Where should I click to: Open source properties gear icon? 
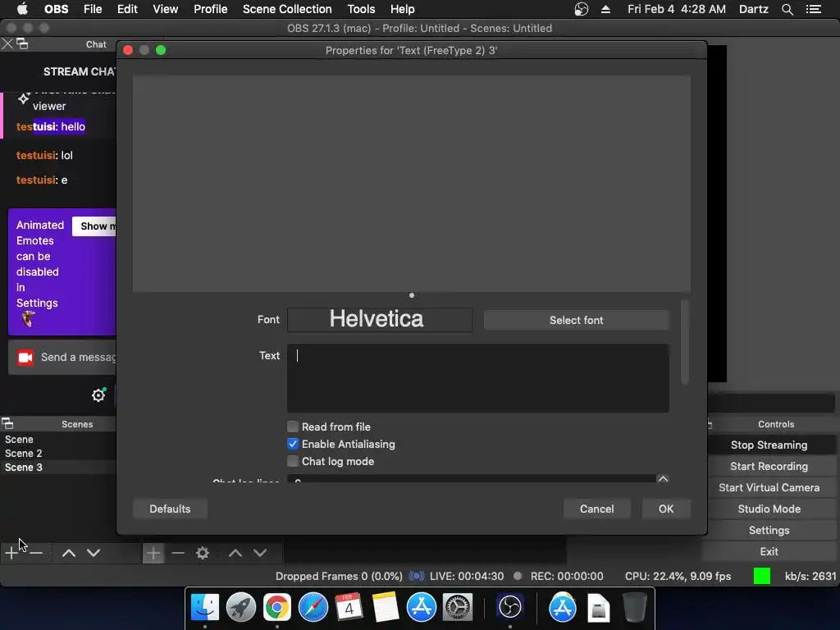click(x=203, y=553)
